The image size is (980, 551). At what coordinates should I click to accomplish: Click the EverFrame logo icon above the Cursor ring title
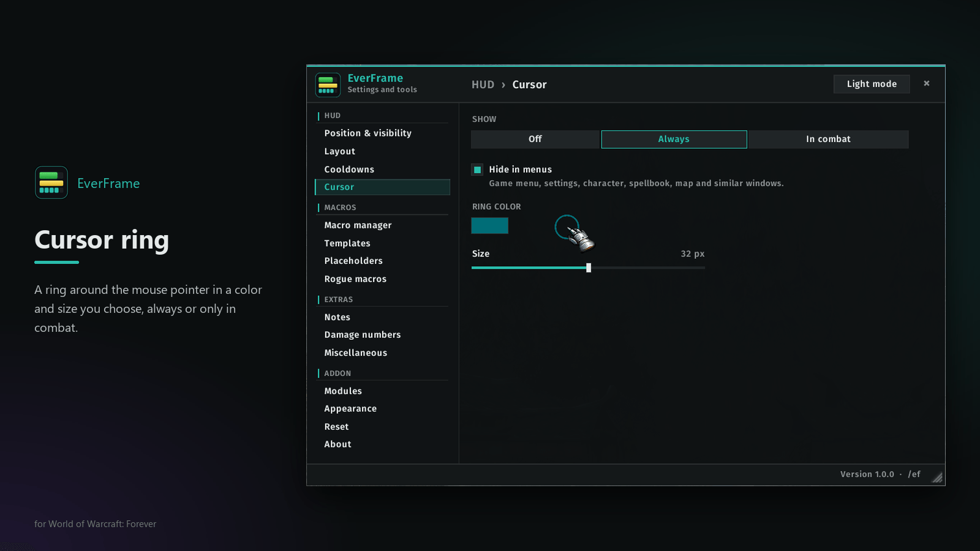click(x=51, y=182)
